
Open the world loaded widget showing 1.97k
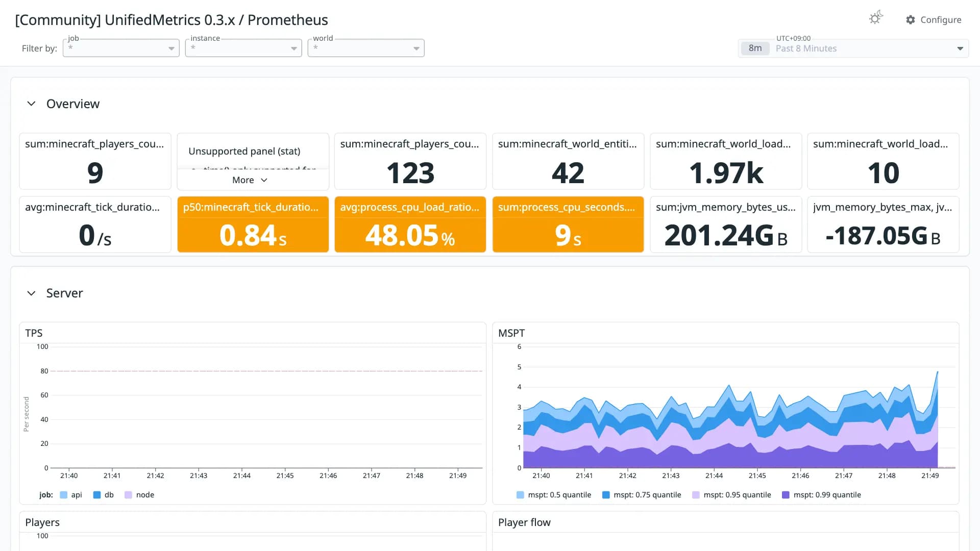click(x=726, y=161)
